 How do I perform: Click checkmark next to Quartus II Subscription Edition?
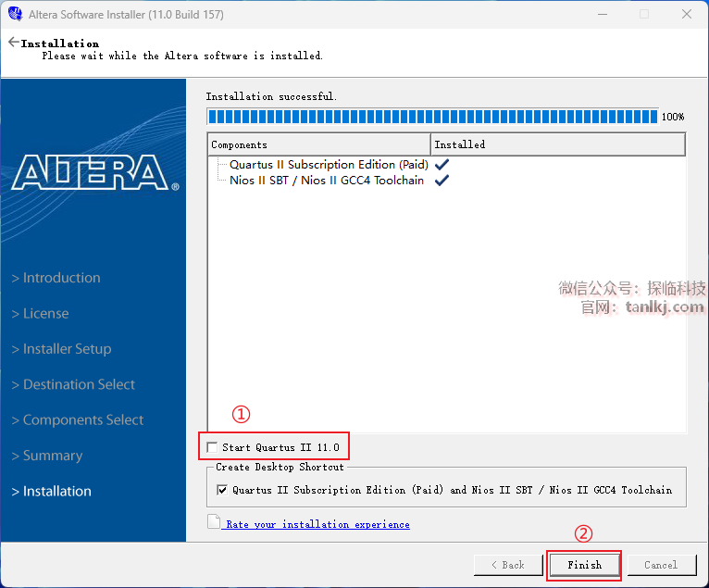(x=442, y=165)
